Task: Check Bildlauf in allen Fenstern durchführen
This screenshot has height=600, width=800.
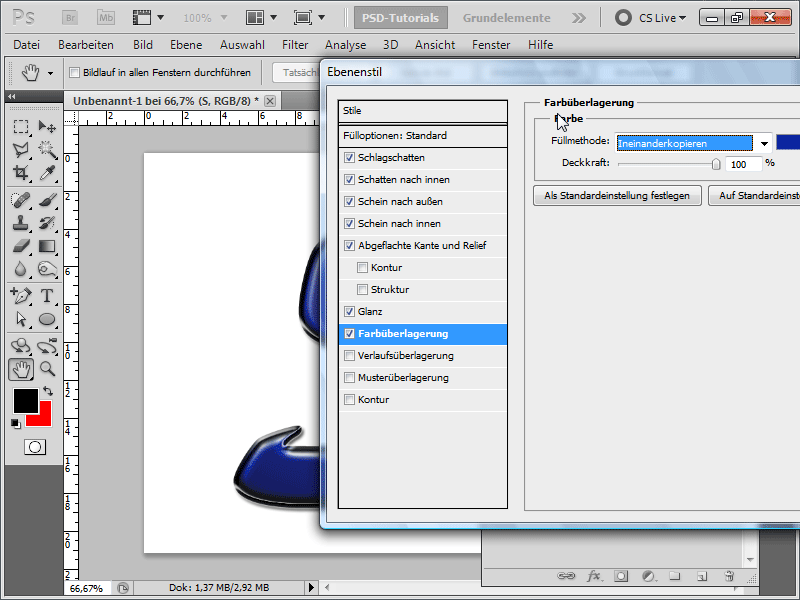Action: [74, 72]
